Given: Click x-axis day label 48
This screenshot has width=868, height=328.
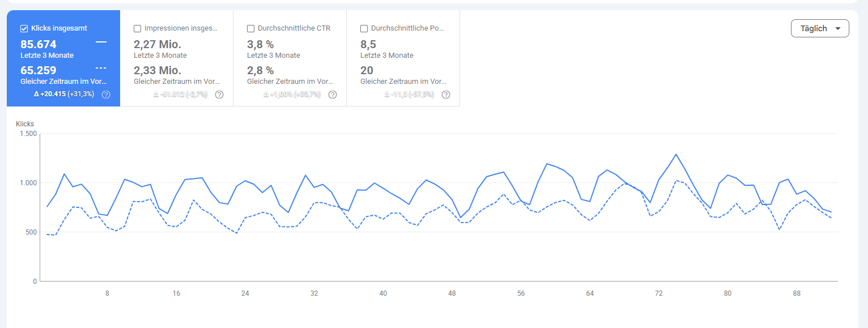Looking at the screenshot, I should point(452,293).
